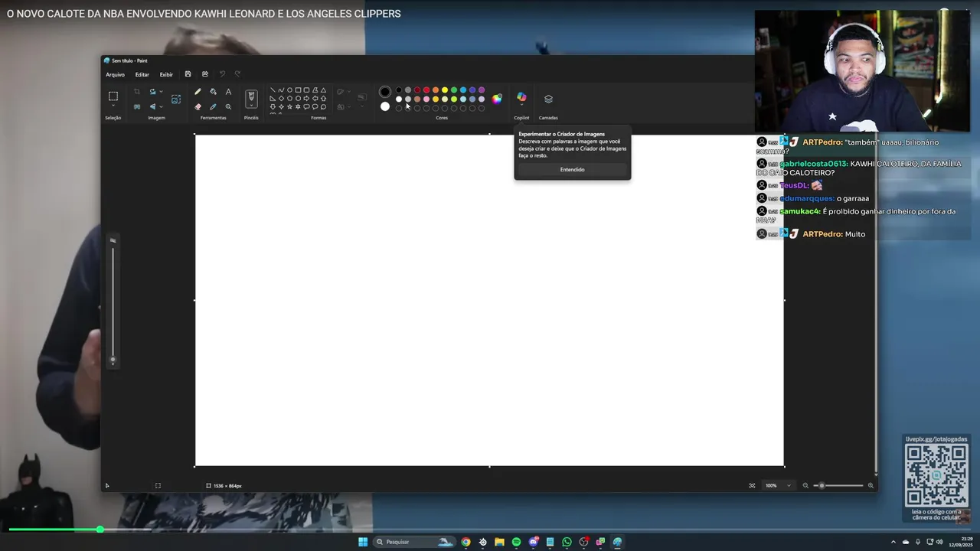Select the Oval shape
This screenshot has height=551, width=980.
289,90
